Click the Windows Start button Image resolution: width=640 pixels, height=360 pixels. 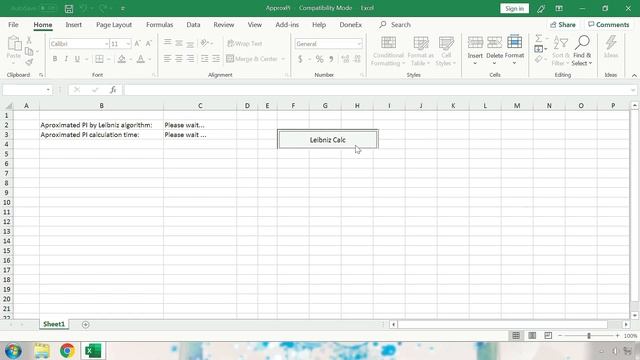click(x=13, y=351)
